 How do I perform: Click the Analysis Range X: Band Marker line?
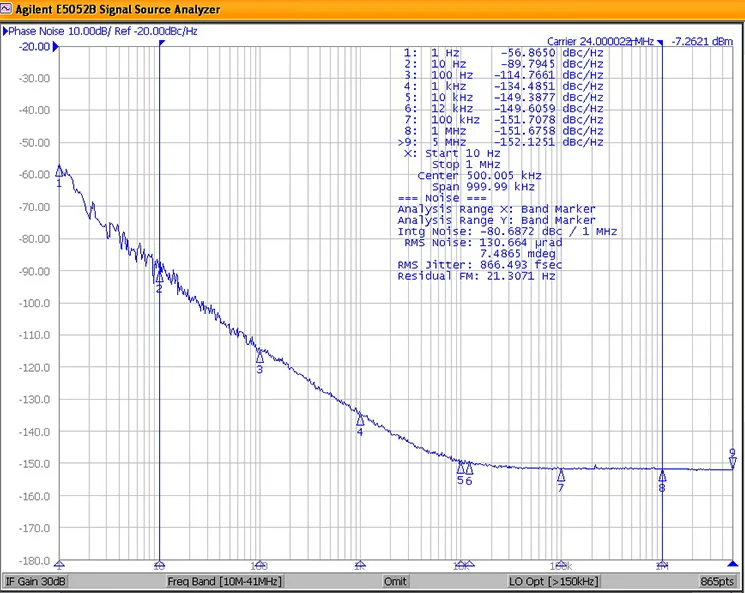(x=496, y=209)
